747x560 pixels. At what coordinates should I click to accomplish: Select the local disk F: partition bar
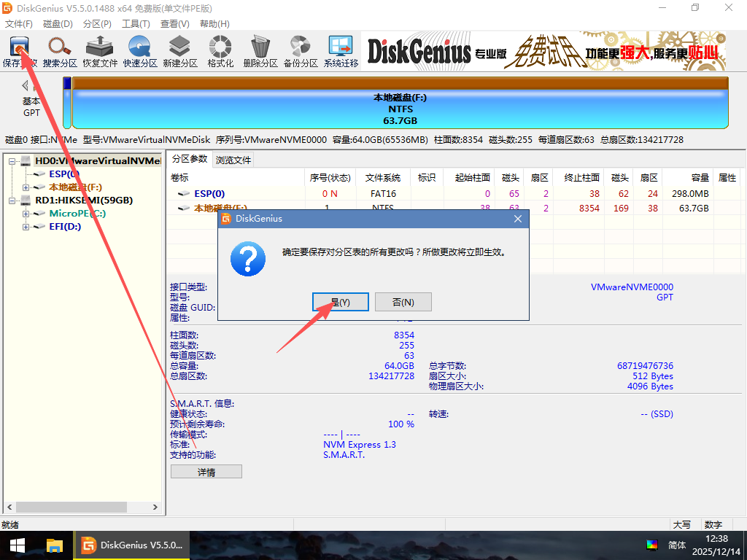point(400,109)
